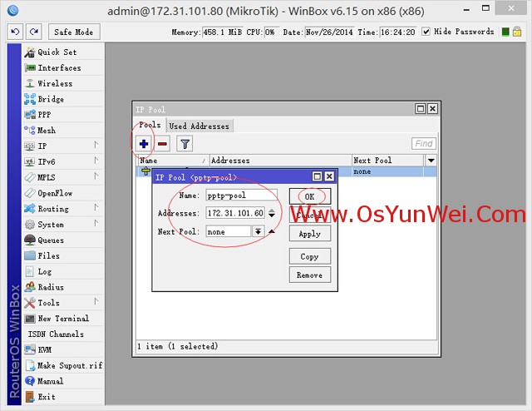Close the pptp-pool dialog
The image size is (532, 411).
(329, 176)
